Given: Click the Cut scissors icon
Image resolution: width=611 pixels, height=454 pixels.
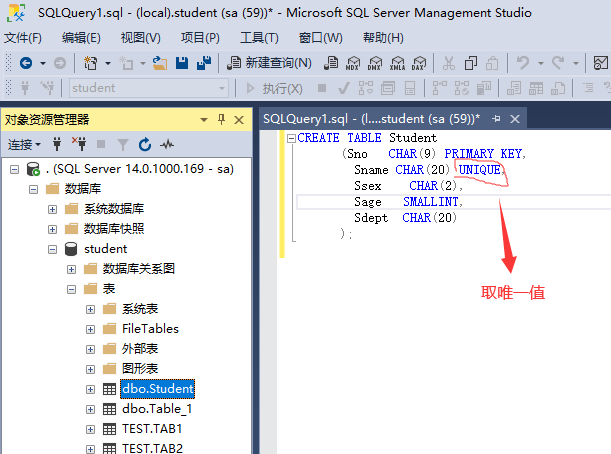Looking at the screenshot, I should point(449,63).
